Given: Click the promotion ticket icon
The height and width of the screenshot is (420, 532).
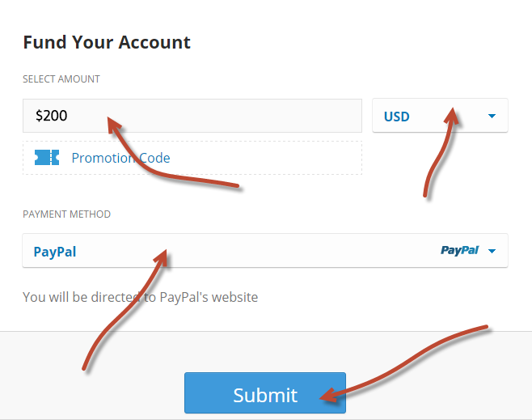Looking at the screenshot, I should point(47,158).
